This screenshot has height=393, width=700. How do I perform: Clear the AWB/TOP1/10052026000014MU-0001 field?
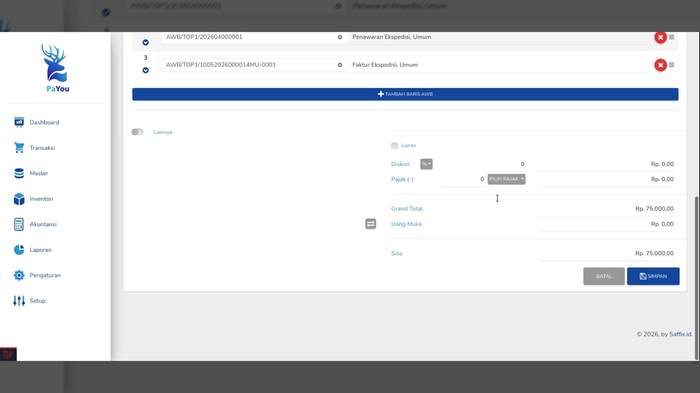pyautogui.click(x=340, y=65)
